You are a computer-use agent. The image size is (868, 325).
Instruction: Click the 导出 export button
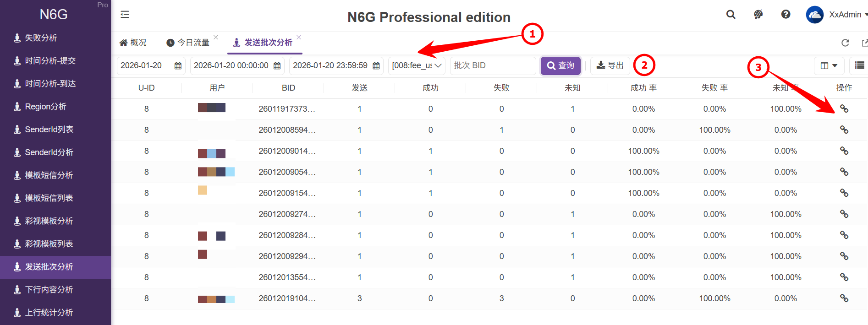[610, 65]
